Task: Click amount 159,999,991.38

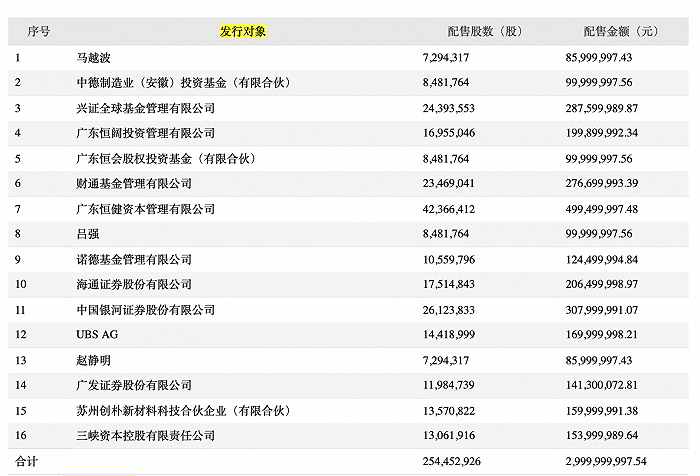Action: [x=602, y=411]
